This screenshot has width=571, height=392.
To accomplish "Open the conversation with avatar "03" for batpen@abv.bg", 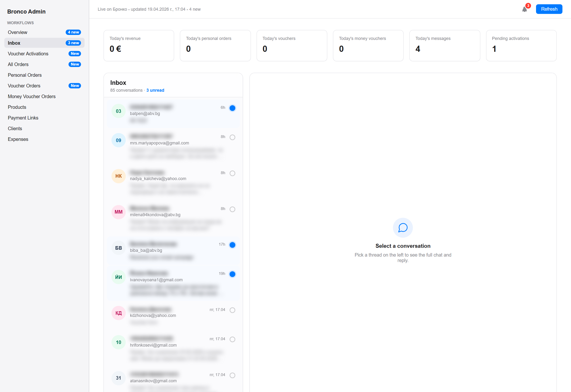I will [x=118, y=111].
